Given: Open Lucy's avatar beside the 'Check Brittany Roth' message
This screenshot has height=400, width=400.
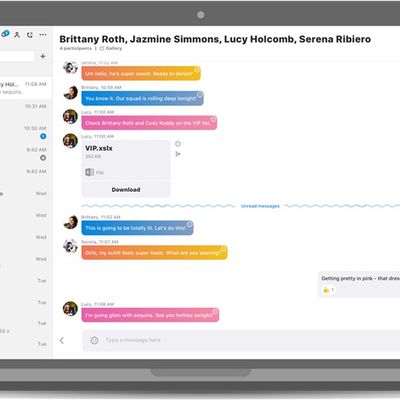Looking at the screenshot, I should [x=70, y=117].
